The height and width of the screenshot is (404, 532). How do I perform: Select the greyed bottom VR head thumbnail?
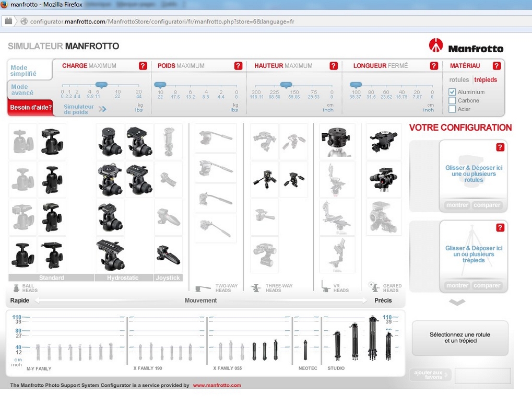coord(337,255)
